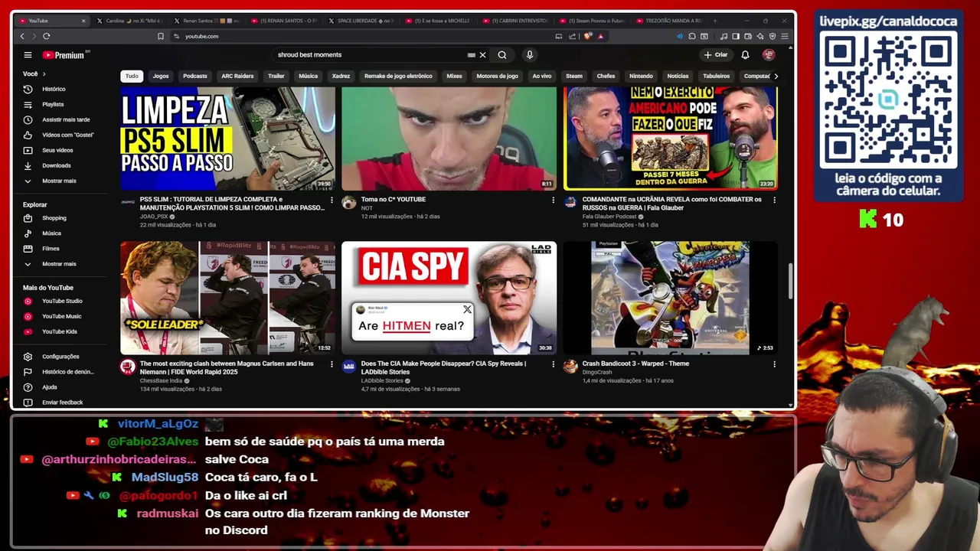Click the page vertical scrollbar thumb
This screenshot has height=551, width=980.
791,282
